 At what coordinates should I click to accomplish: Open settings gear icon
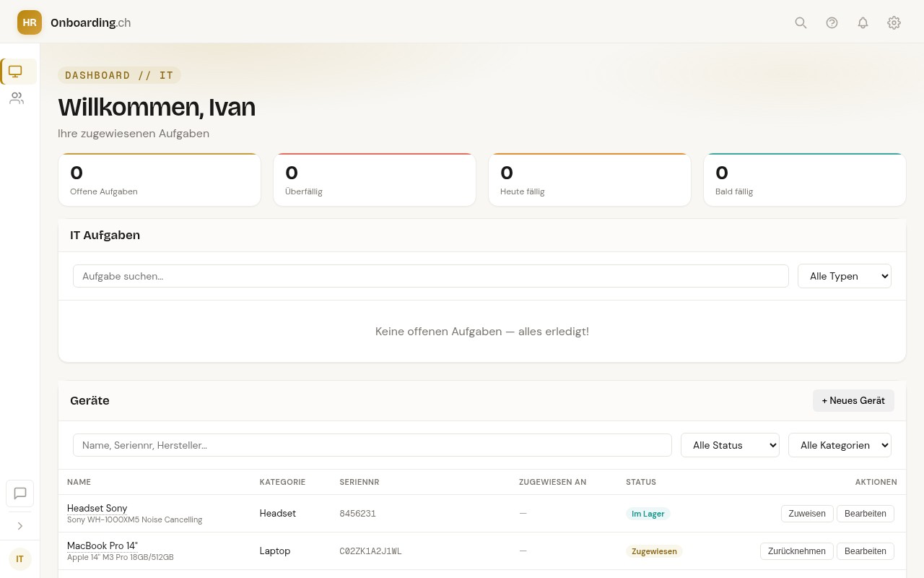pyautogui.click(x=894, y=22)
